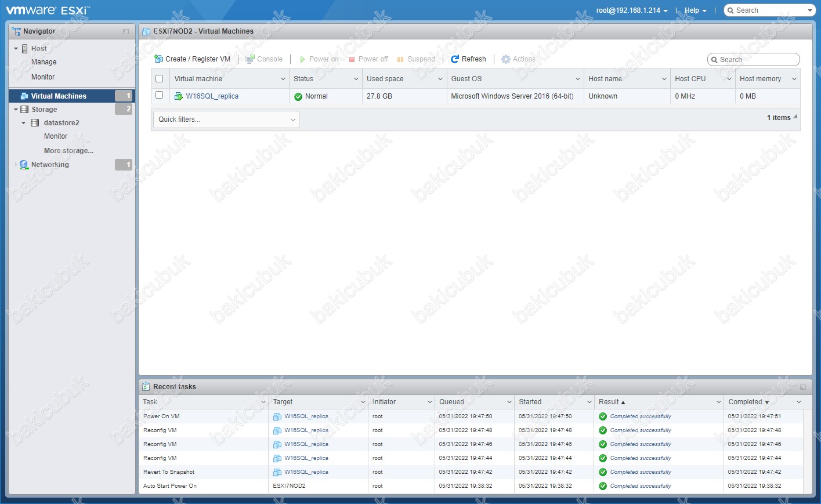Image resolution: width=821 pixels, height=504 pixels.
Task: Click the Refresh button
Action: pos(468,59)
